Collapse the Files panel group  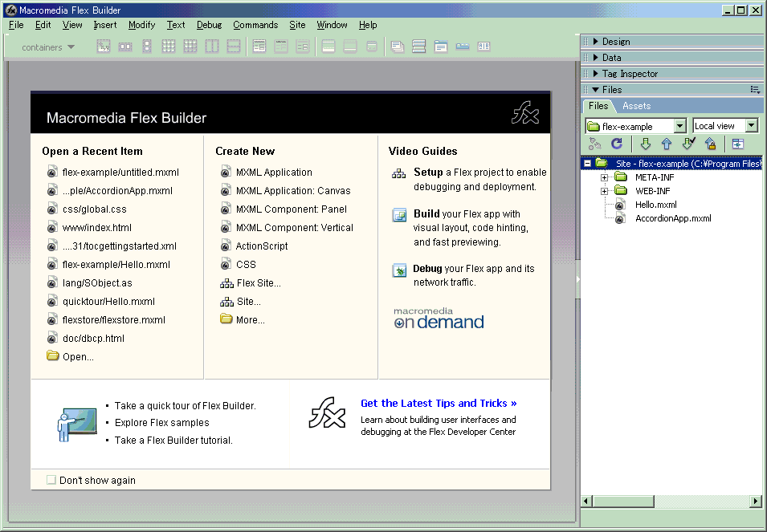(x=595, y=90)
